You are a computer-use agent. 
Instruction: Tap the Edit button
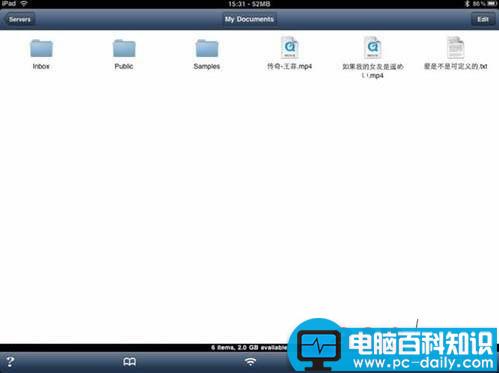point(483,19)
